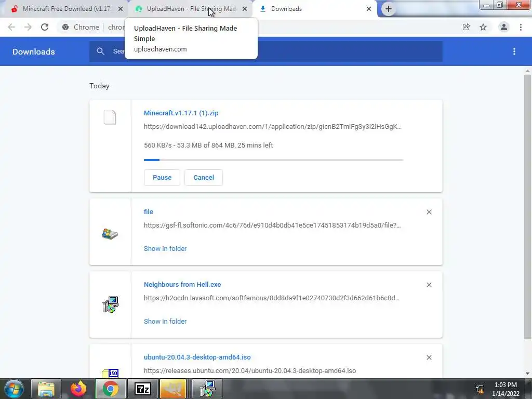Viewport: 532px width, 399px height.
Task: Open Downloads page more actions menu
Action: pyautogui.click(x=514, y=51)
